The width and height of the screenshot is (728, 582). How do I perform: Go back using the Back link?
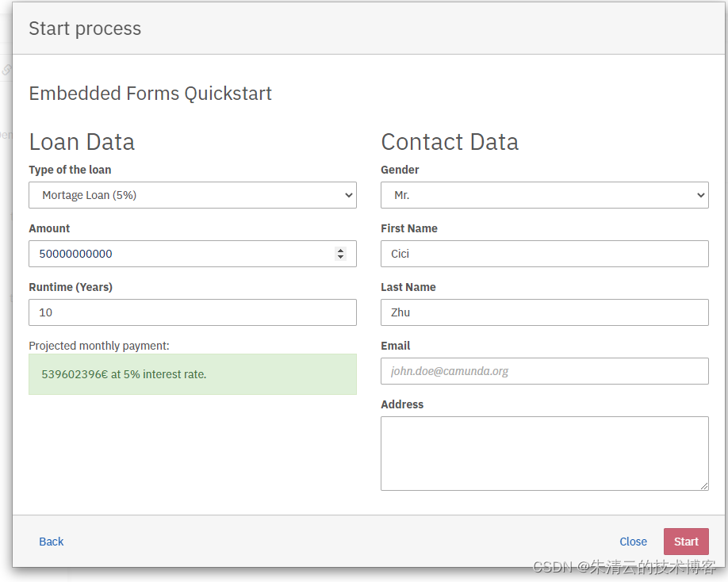pyautogui.click(x=52, y=542)
